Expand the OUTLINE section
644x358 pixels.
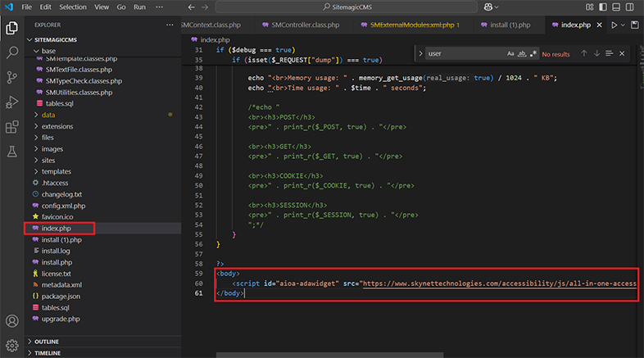[47, 342]
